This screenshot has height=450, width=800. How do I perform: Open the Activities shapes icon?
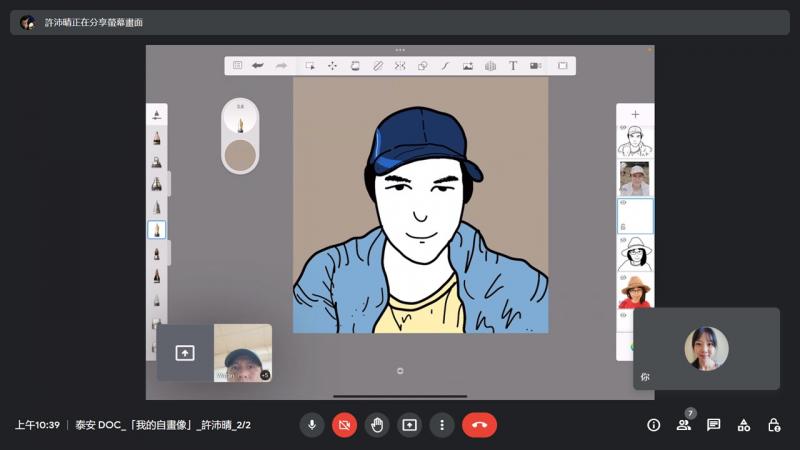click(743, 424)
